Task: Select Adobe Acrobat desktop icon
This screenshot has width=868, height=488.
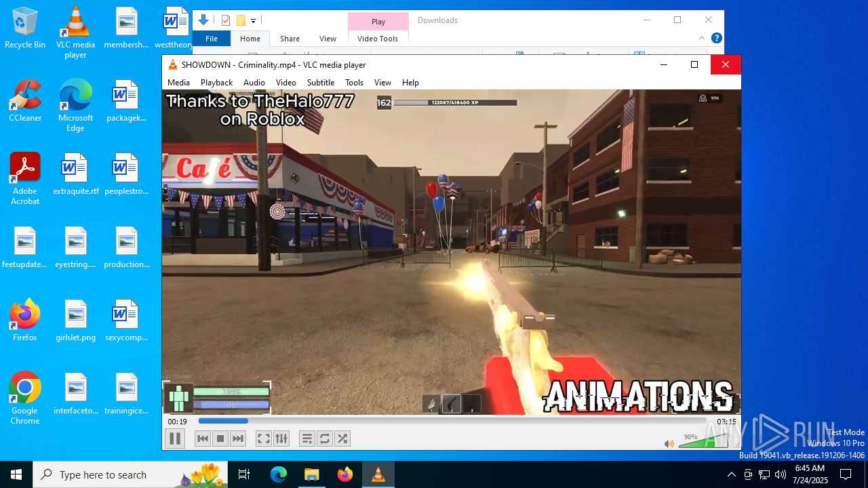Action: (25, 179)
